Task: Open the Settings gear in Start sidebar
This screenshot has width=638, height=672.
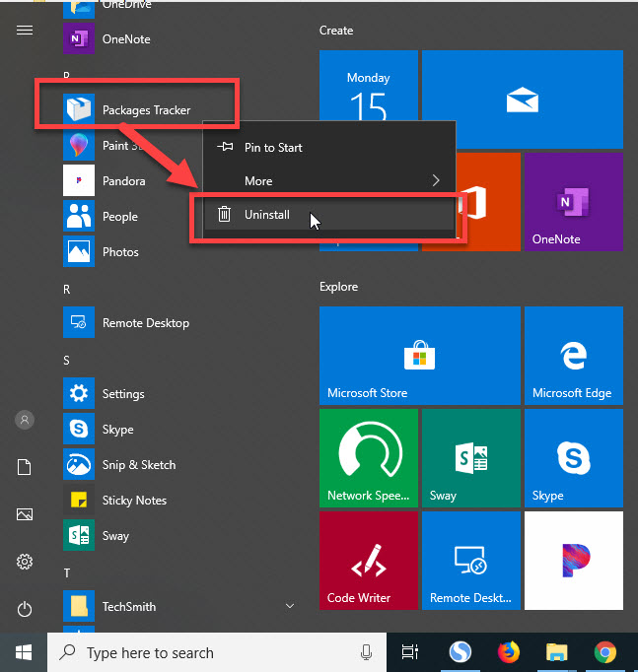Action: tap(25, 562)
